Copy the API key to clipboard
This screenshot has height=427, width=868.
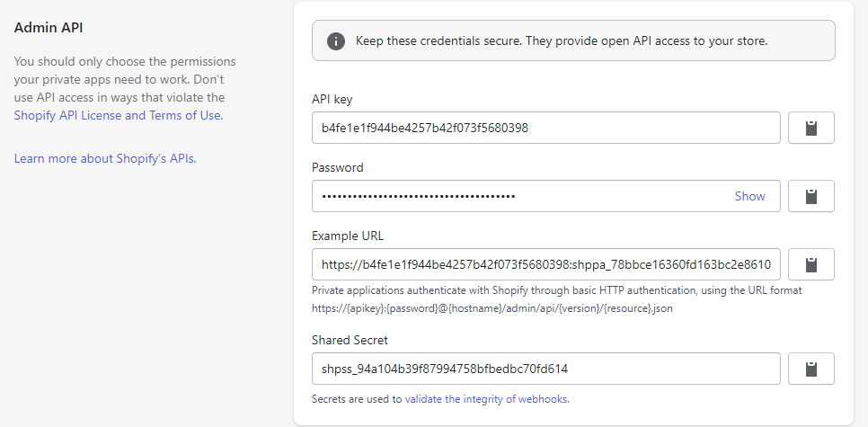point(811,128)
